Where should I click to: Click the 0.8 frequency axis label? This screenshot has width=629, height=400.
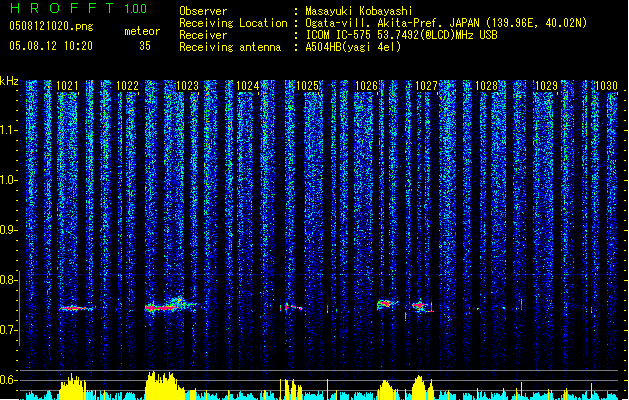[9, 280]
